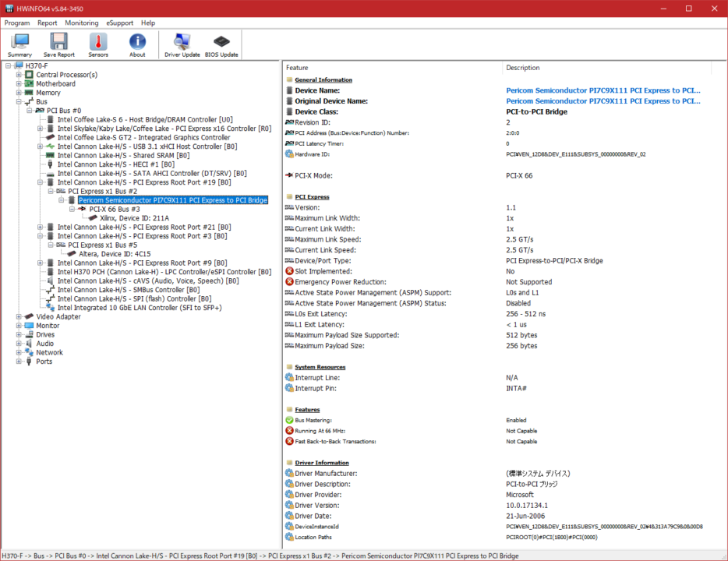
Task: Select Intel Cannon Lake-H/S SATA AHCI Controller
Action: point(152,174)
